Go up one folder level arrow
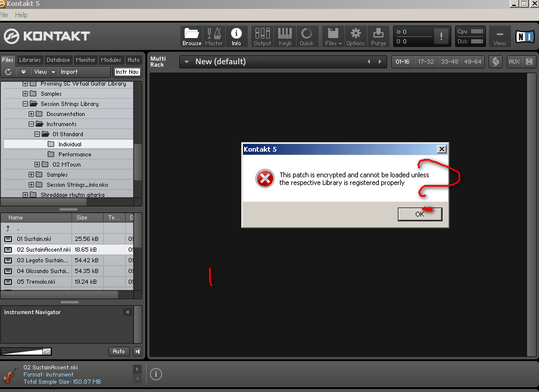This screenshot has width=539, height=392. point(8,228)
